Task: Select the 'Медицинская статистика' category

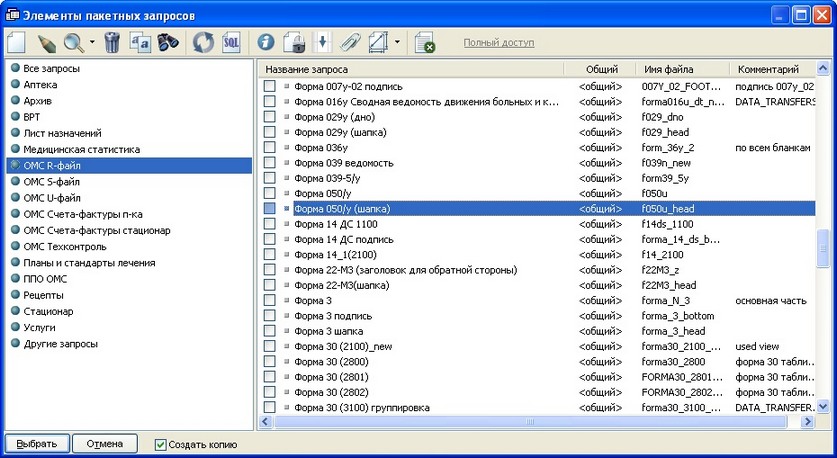Action: [x=81, y=149]
